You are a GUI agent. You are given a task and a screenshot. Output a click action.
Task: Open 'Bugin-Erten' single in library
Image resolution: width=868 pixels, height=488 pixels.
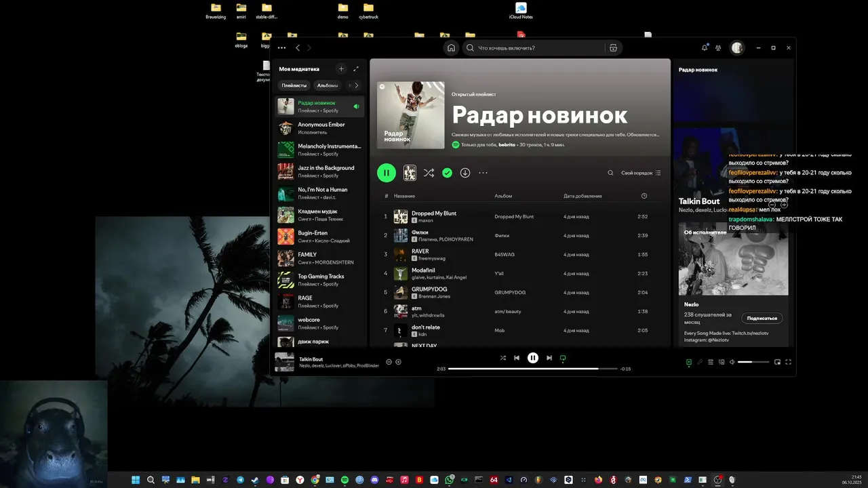[319, 237]
